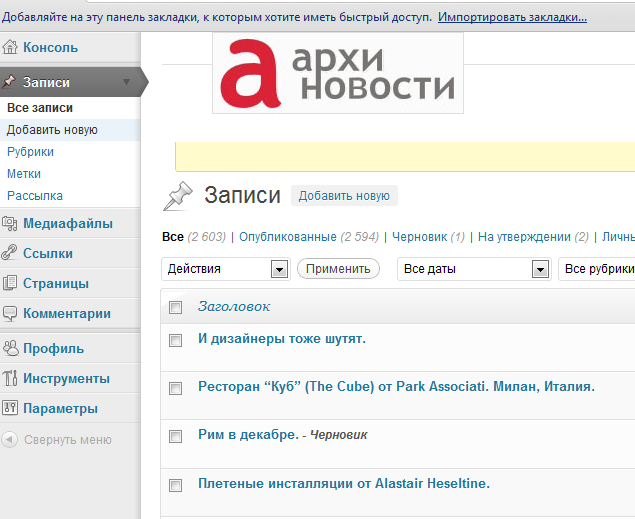
Task: Open the Ссылки menu
Action: click(x=48, y=253)
